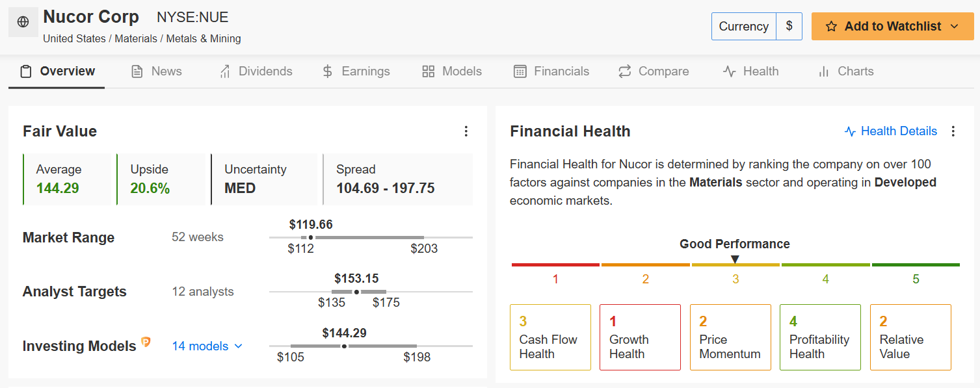The width and height of the screenshot is (980, 388).
Task: Click the dollar sign currency button
Action: click(x=789, y=27)
